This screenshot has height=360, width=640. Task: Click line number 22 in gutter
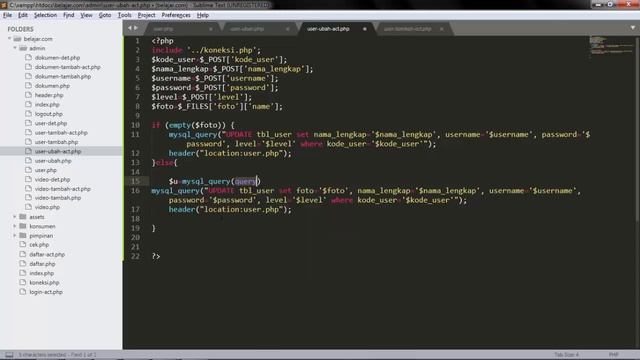point(135,256)
